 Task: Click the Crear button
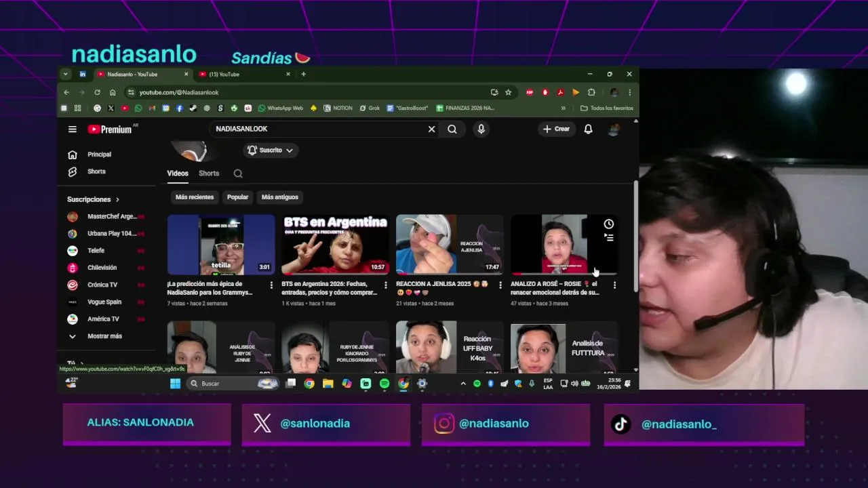click(x=557, y=129)
